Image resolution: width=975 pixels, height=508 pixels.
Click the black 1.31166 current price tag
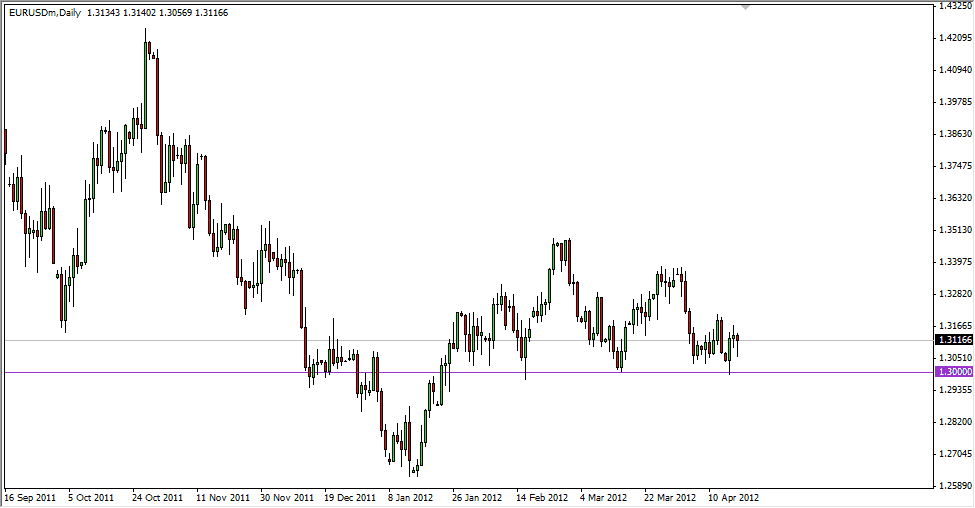coord(953,340)
